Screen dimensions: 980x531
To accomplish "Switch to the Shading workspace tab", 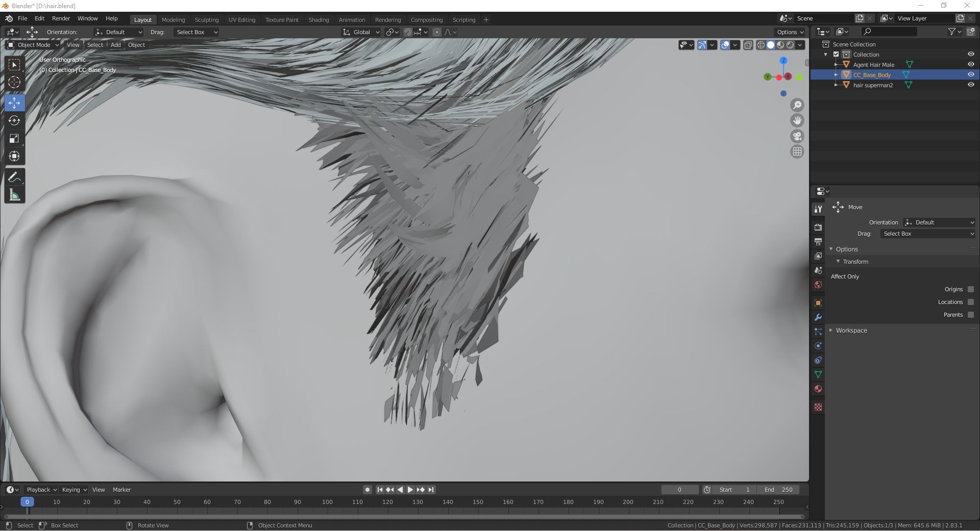I will pos(318,19).
